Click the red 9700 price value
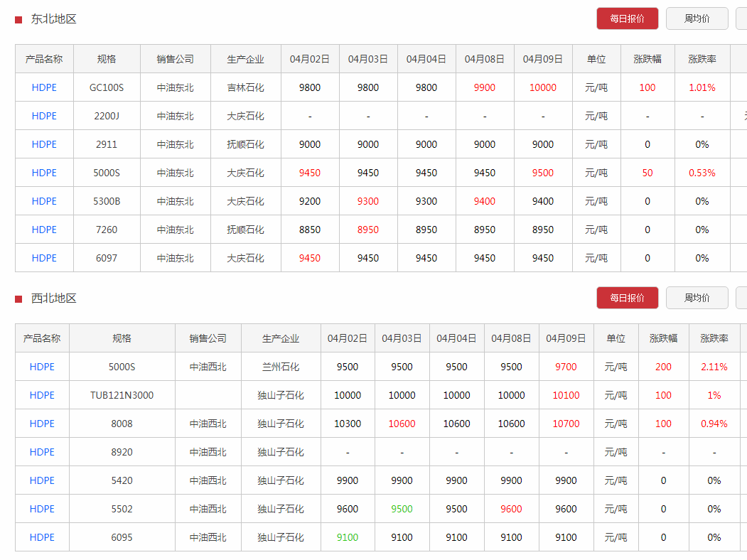 (566, 367)
